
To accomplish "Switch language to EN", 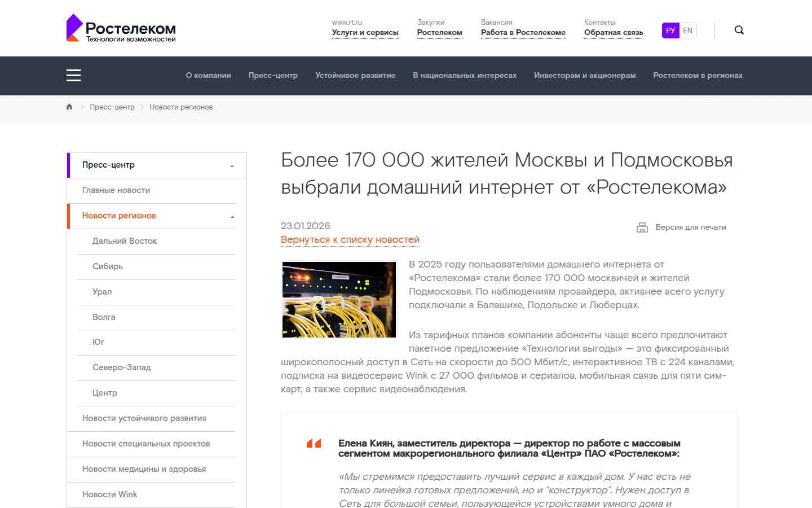I will click(687, 30).
